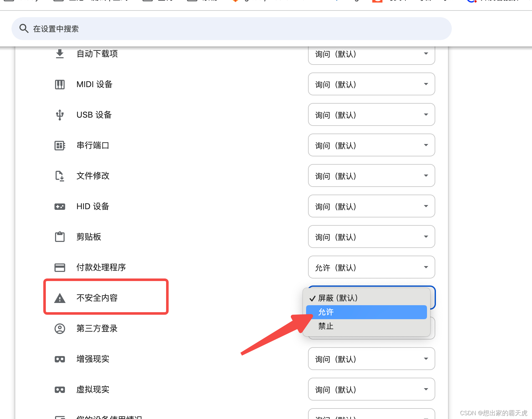This screenshot has height=419, width=532.
Task: Click the 第三方登录 label
Action: (97, 328)
